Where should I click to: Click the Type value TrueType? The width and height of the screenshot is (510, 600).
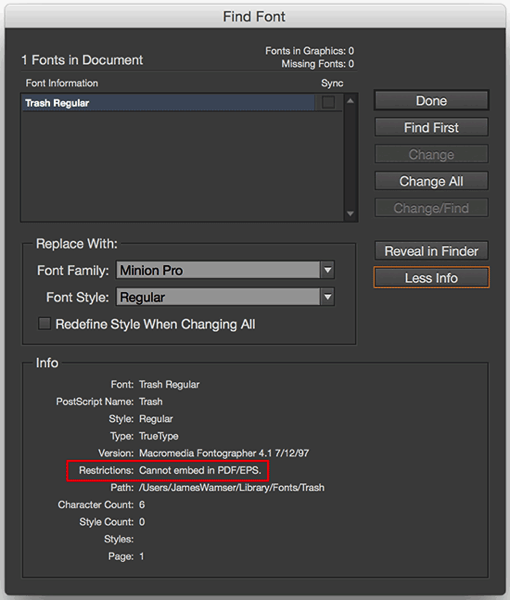tap(158, 436)
